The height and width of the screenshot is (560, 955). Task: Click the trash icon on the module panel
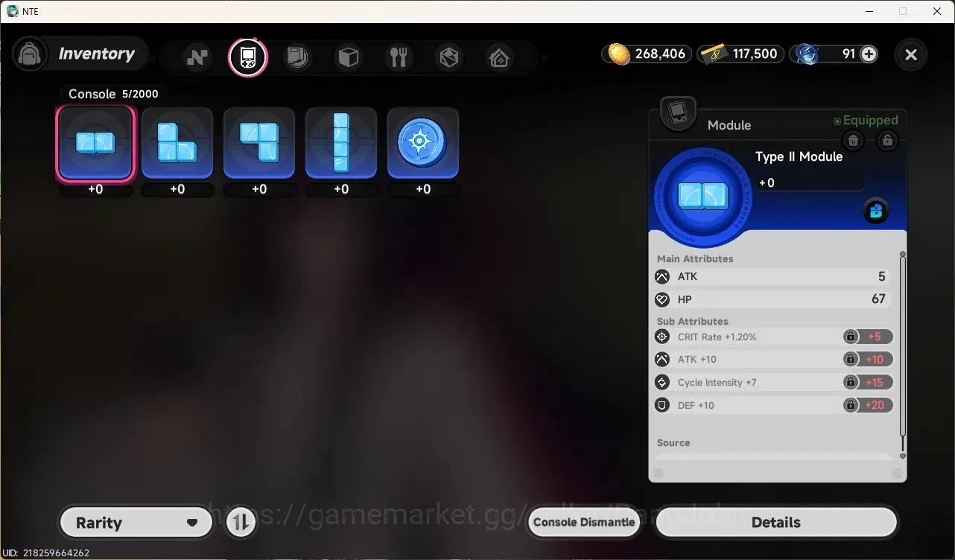tap(854, 140)
